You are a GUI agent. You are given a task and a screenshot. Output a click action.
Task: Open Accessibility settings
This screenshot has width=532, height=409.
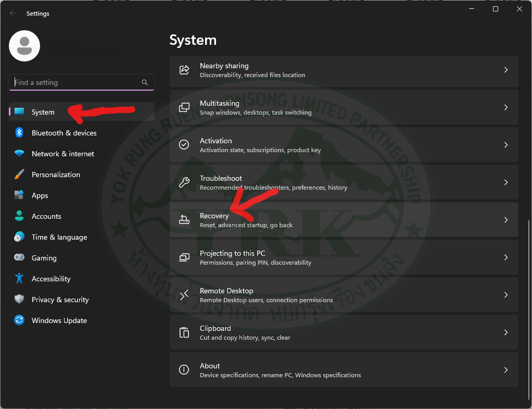(x=82, y=279)
